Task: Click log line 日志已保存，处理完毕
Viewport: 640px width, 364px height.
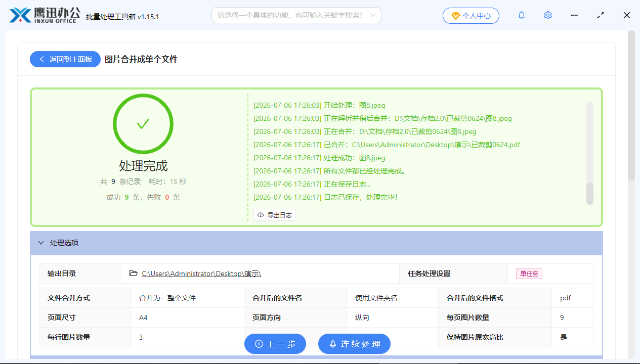Action: [x=326, y=197]
